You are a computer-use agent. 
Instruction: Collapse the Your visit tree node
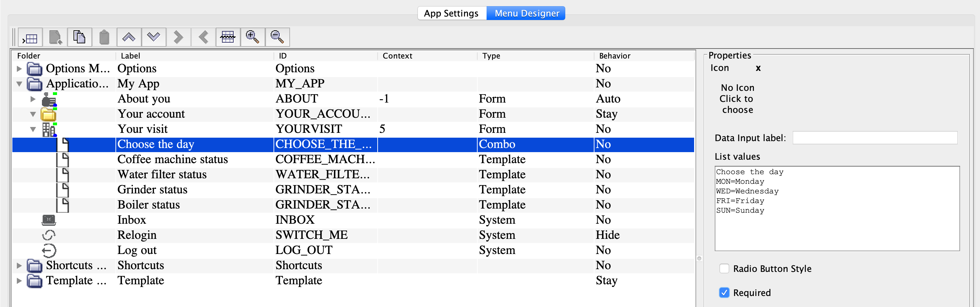(33, 129)
